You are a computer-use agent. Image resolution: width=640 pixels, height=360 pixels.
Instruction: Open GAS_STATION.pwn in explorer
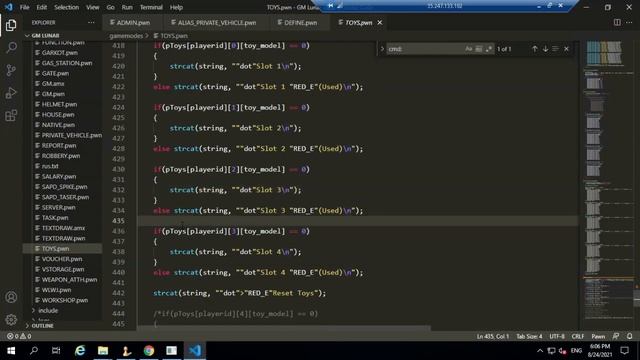coord(67,63)
